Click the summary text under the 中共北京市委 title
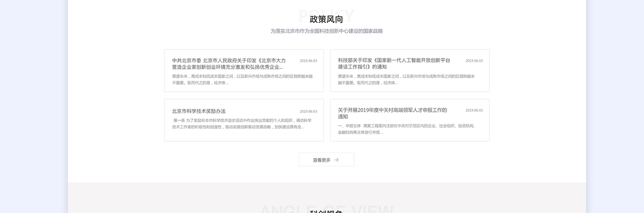Viewport: 644px width, 213px height. (242, 79)
